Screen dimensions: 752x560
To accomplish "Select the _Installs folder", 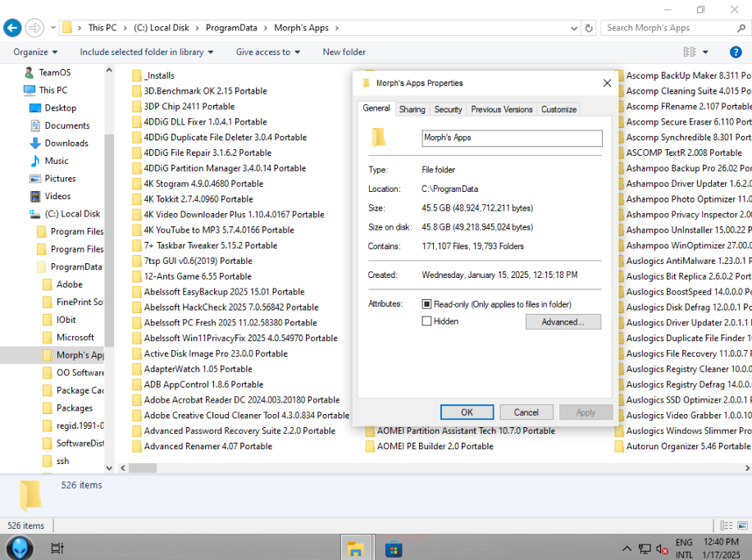I will click(153, 75).
